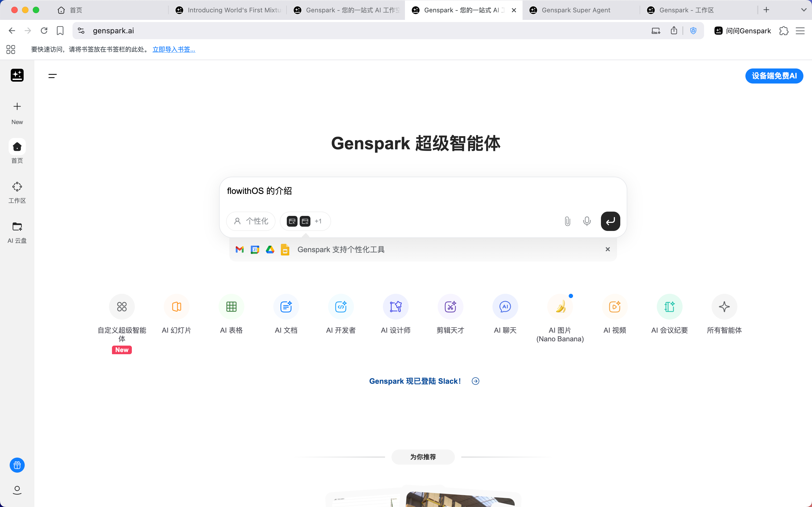Viewport: 812px width, 507px height.
Task: Toggle the 个性化 option in prompt box
Action: tap(251, 221)
